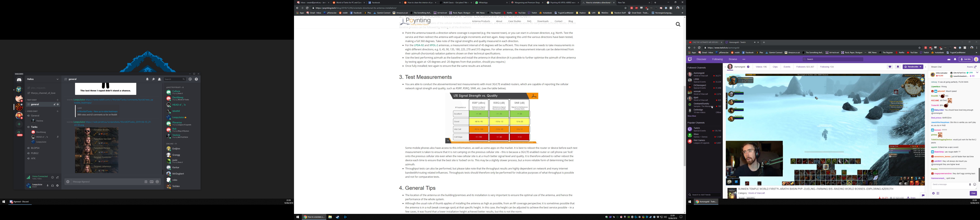Open Discord user settings gear
Image resolution: width=980 pixels, height=220 pixels.
[57, 185]
